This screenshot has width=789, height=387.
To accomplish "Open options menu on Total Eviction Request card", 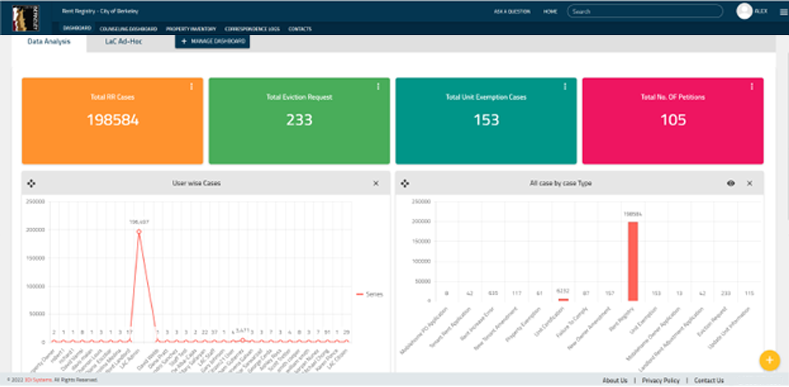I will (x=378, y=87).
